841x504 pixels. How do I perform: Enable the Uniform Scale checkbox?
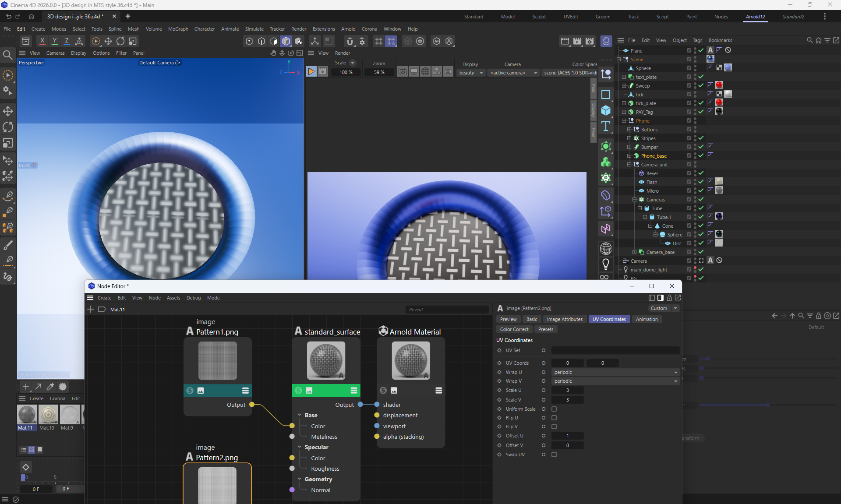pos(554,409)
